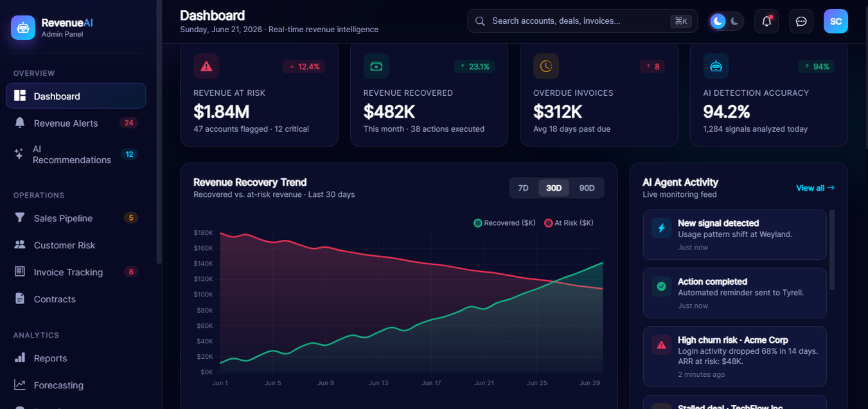Click the Revenue Recovery Trend heading

[250, 182]
